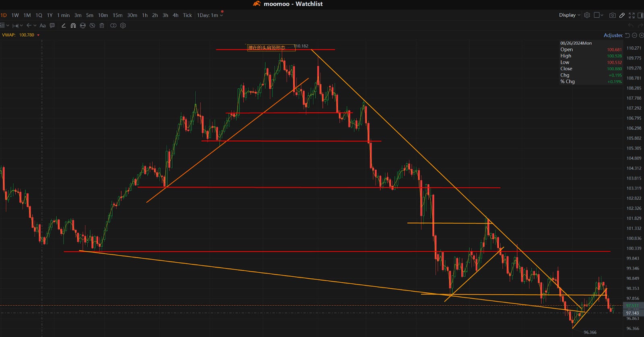Select the Text (Aa) drawing tool
The image size is (644, 337).
pos(43,25)
